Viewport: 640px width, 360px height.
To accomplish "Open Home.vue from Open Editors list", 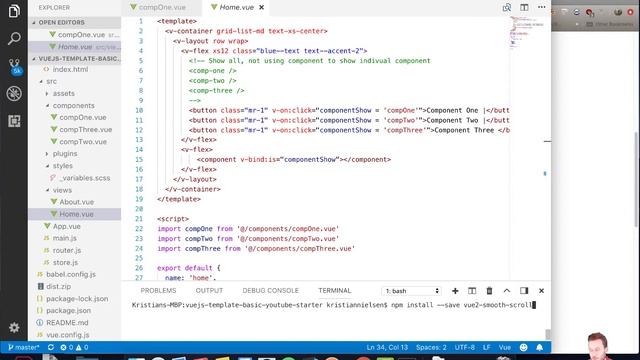I will [75, 47].
